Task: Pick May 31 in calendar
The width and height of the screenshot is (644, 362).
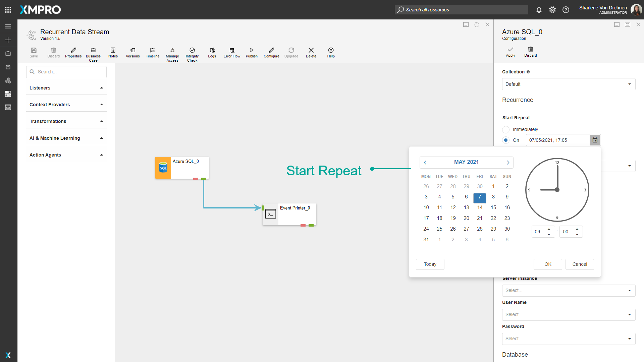Action: pyautogui.click(x=426, y=240)
